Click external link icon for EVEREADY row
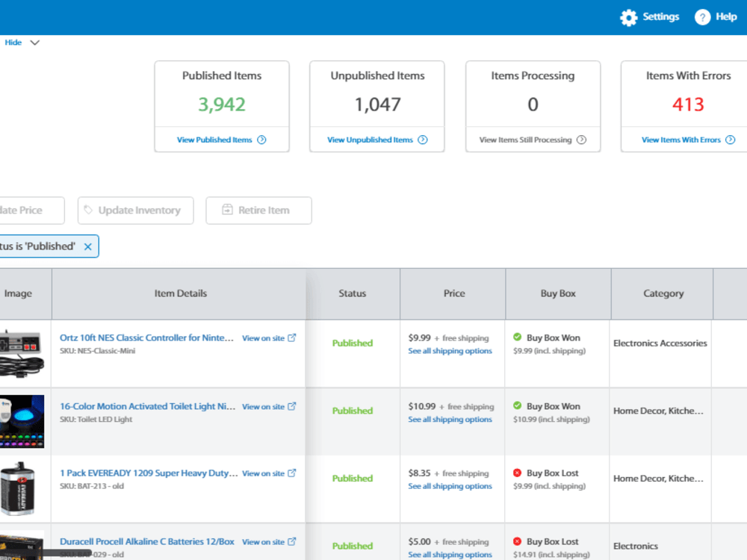Viewport: 747px width, 560px height. click(292, 473)
